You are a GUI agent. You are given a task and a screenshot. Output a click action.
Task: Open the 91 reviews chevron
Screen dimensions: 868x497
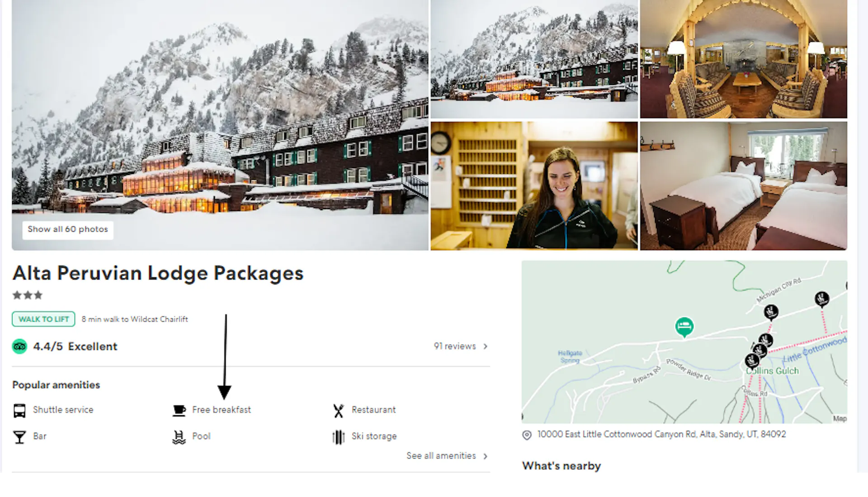click(486, 347)
